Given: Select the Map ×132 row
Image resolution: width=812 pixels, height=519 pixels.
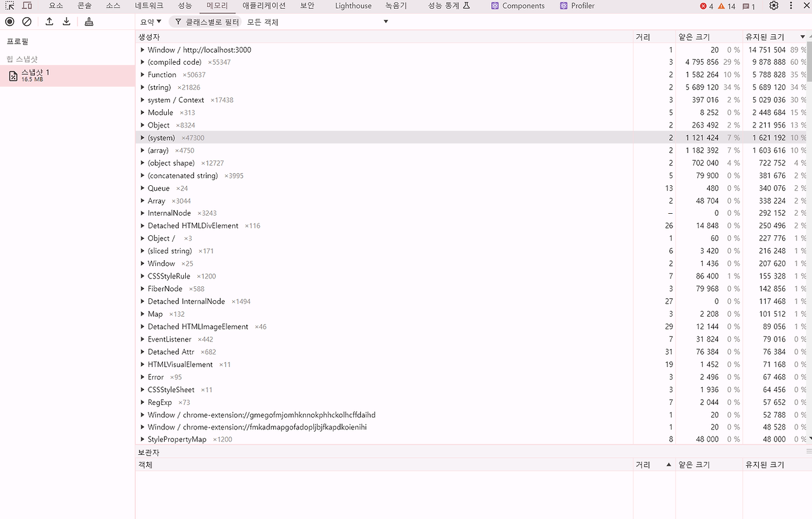Looking at the screenshot, I should coord(471,314).
